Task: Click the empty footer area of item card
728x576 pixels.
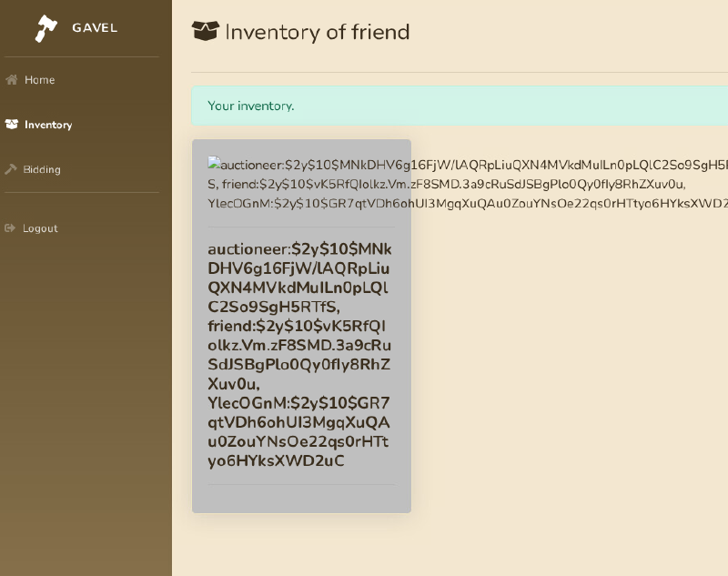Action: 301,499
